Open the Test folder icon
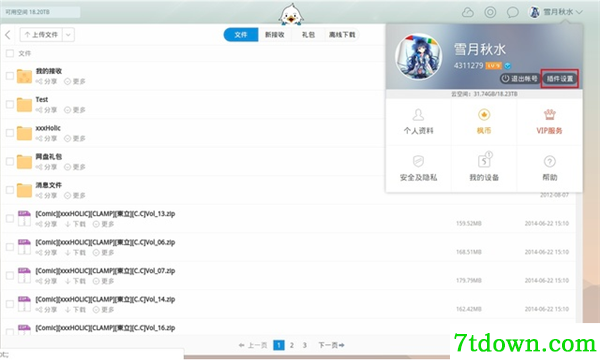 coord(24,105)
